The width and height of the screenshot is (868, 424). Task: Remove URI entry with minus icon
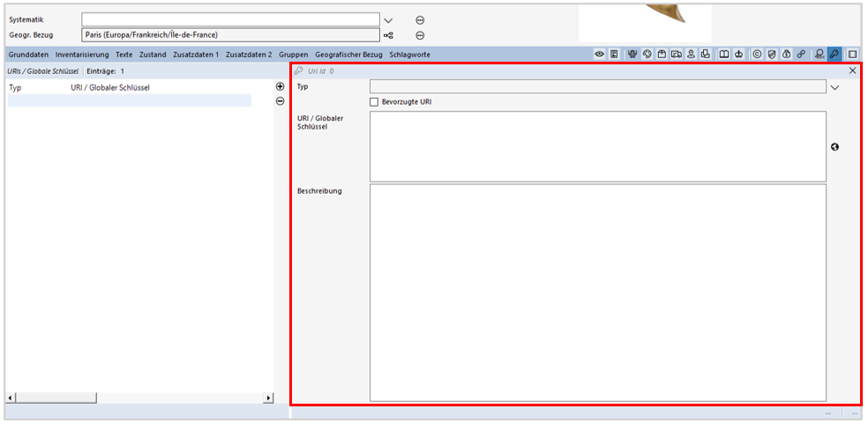[x=280, y=101]
